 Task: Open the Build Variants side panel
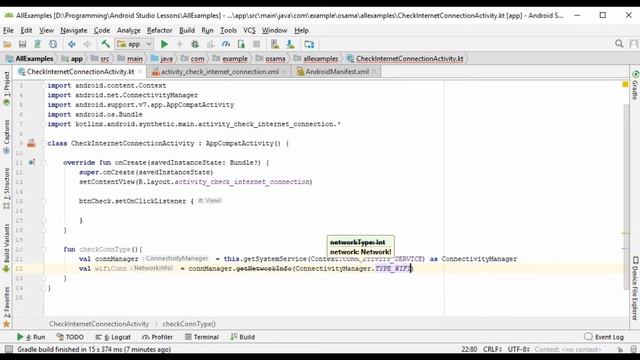[x=6, y=248]
